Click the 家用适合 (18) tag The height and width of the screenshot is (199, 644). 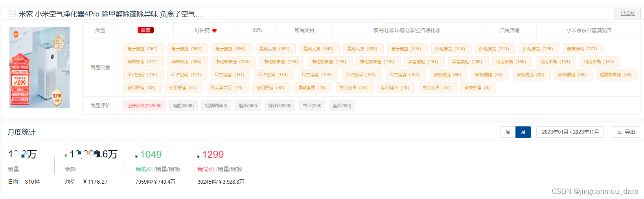click(x=396, y=88)
